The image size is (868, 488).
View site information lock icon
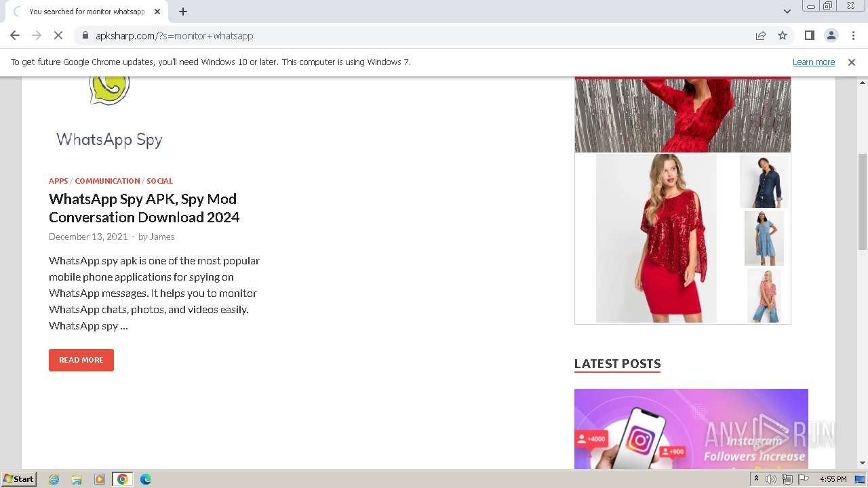85,35
